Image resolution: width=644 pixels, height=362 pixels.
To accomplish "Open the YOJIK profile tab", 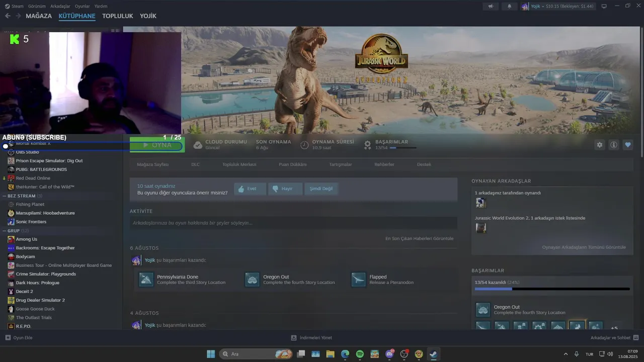I will [x=148, y=16].
